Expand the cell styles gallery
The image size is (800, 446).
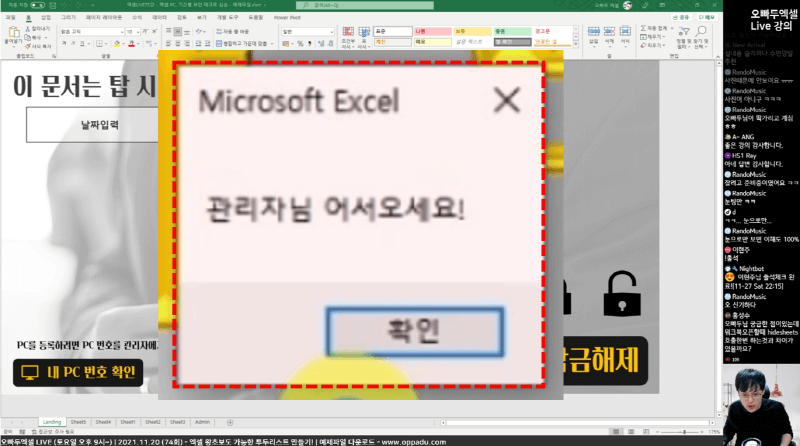point(576,44)
